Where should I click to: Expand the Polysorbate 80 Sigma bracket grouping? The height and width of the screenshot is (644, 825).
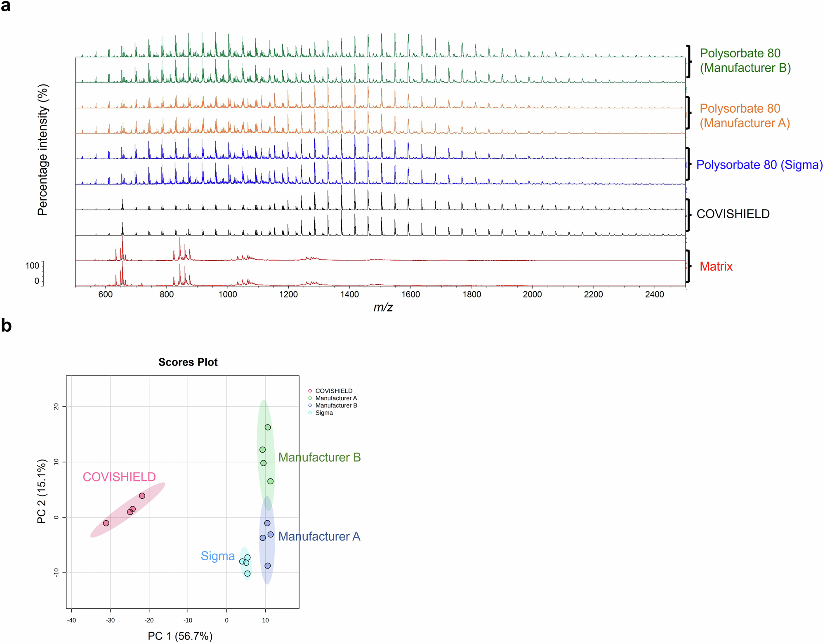click(x=690, y=164)
